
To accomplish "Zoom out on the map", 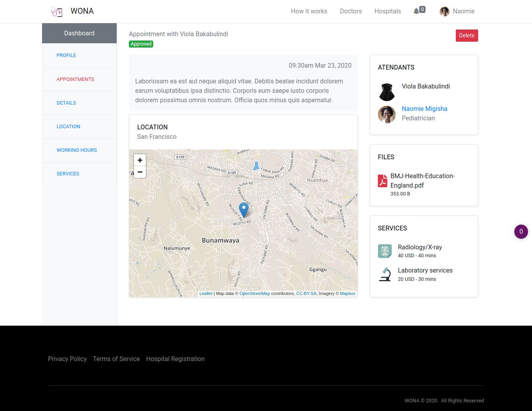I will tap(140, 172).
